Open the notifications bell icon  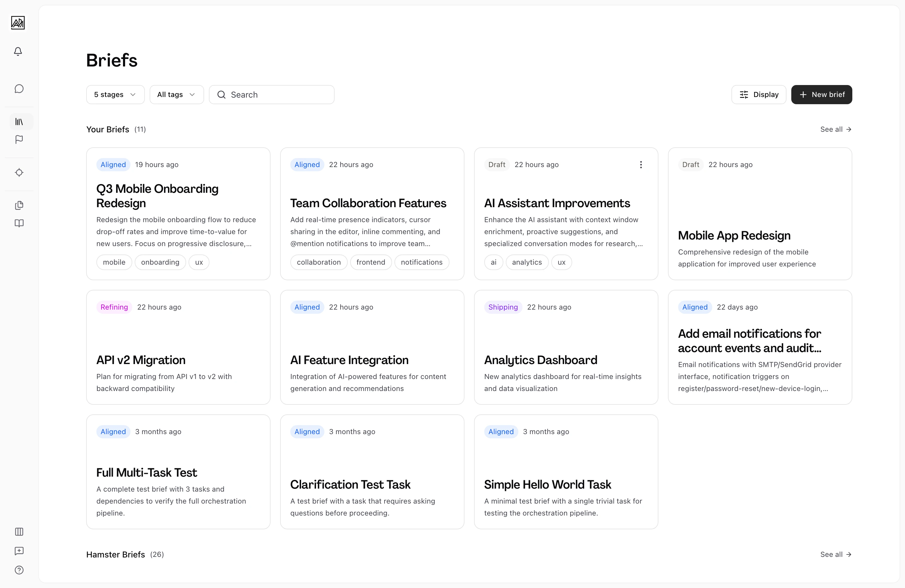tap(18, 51)
